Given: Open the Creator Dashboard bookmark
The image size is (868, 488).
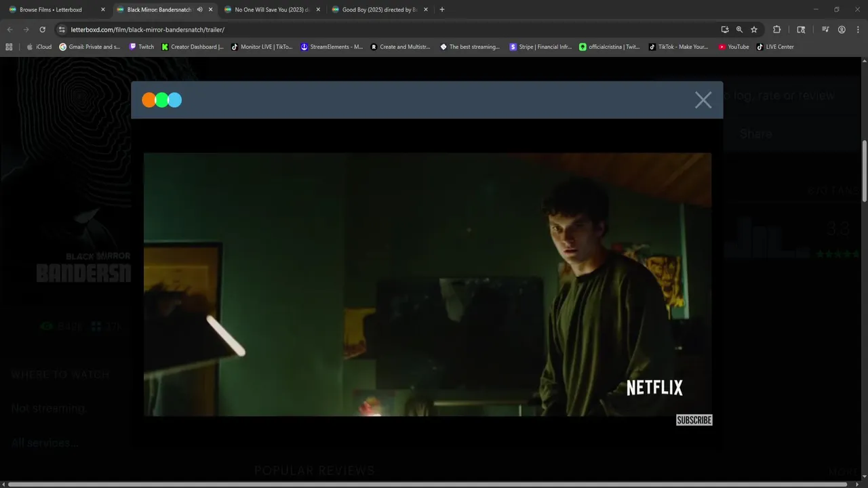Looking at the screenshot, I should (193, 47).
